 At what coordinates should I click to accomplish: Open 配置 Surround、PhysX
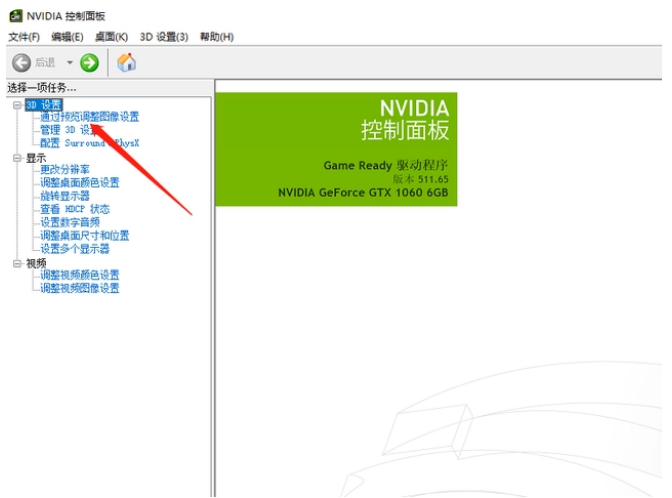click(x=90, y=143)
